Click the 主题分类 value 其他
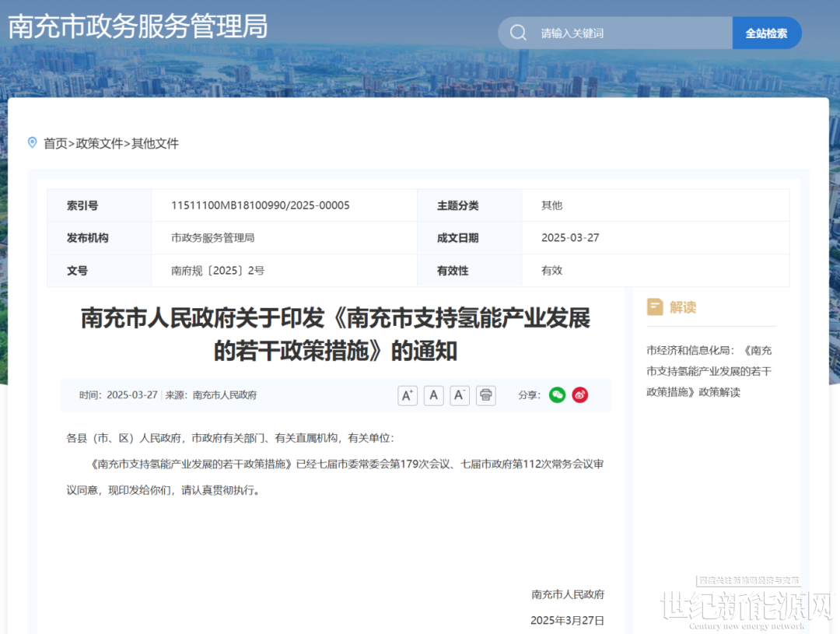Screen dimensions: 840x634 (x=551, y=205)
